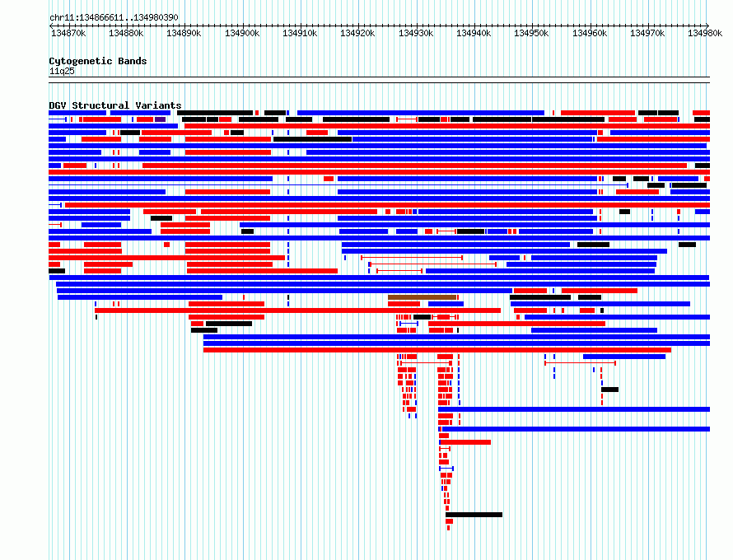Select the red bracketed variant spanning 134952k to 134964k
Image resolution: width=733 pixels, height=560 pixels.
tap(580, 362)
